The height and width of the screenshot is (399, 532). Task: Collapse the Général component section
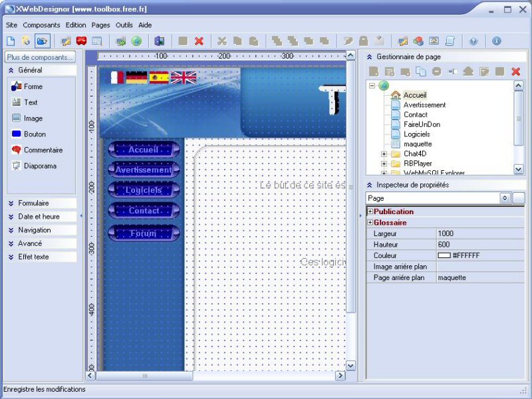pos(11,70)
